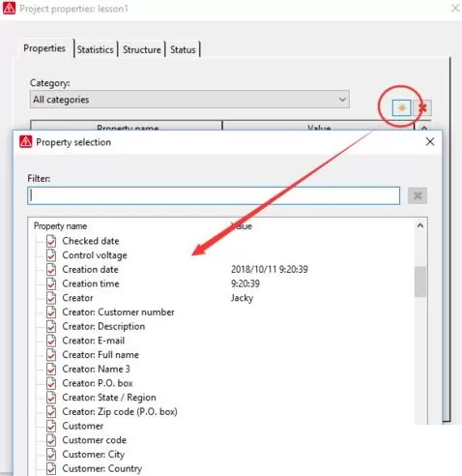Click icon beside Creator: Full name
The height and width of the screenshot is (476, 462).
pos(51,355)
